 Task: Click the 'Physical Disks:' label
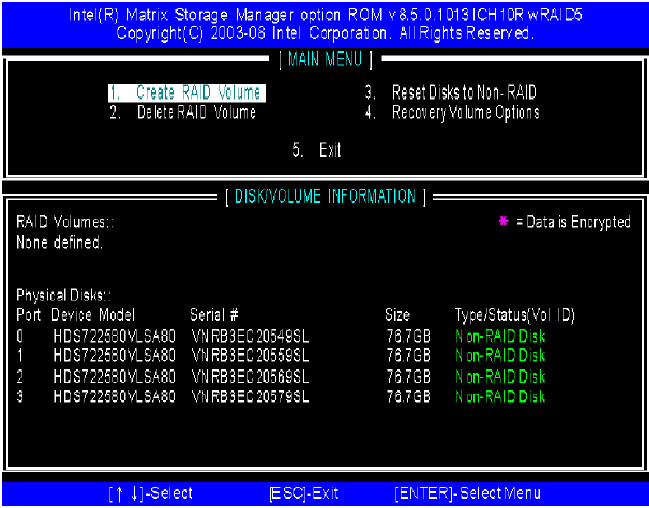(63, 295)
